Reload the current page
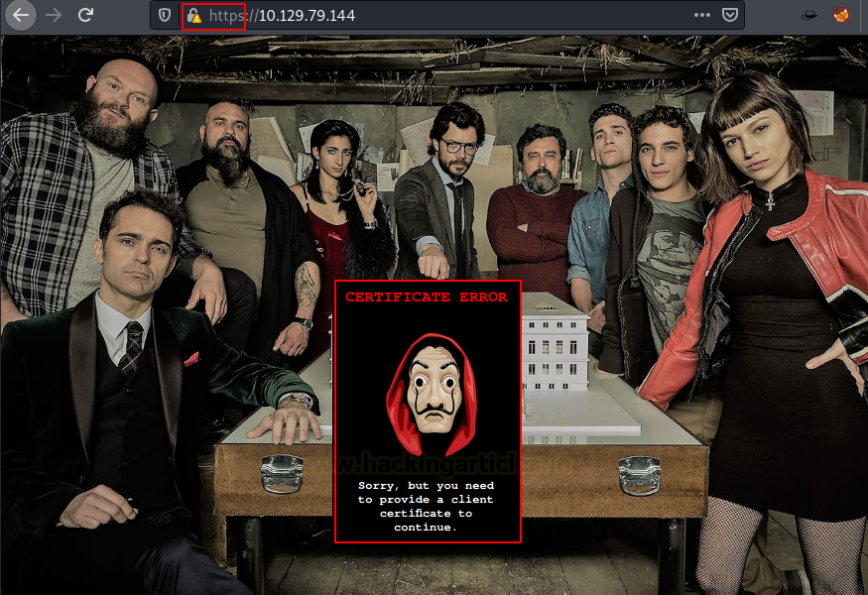The height and width of the screenshot is (595, 868). click(85, 15)
